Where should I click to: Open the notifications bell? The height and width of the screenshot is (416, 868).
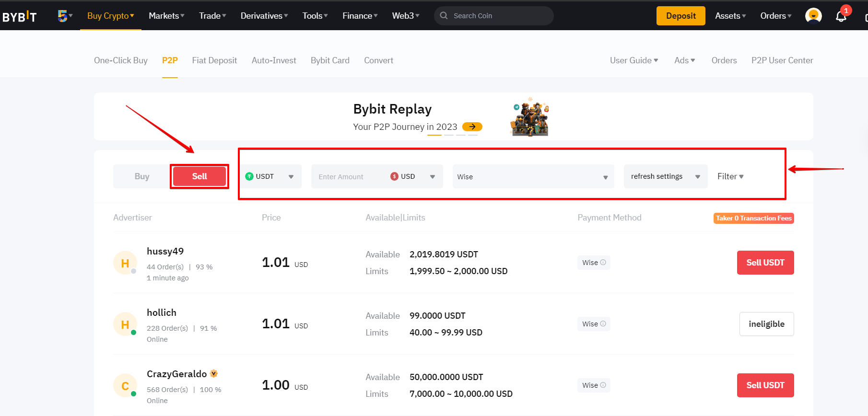coord(841,16)
